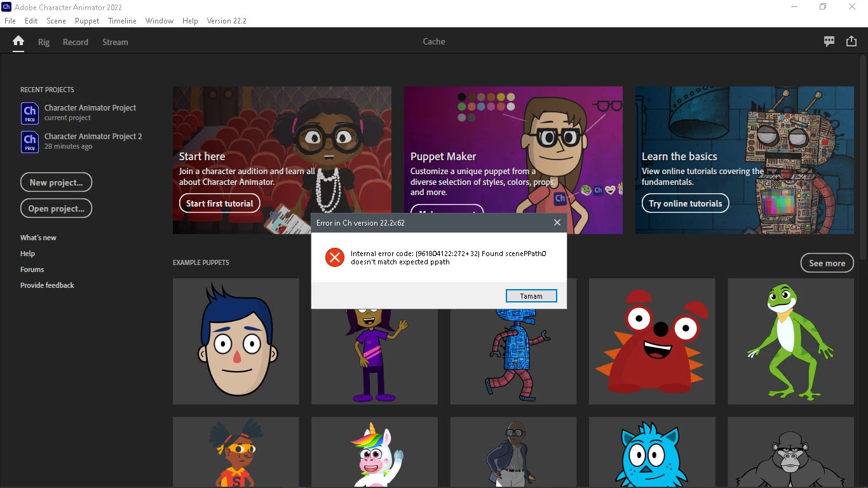868x488 pixels.
Task: Open the chat feedback icon
Action: pyautogui.click(x=829, y=41)
